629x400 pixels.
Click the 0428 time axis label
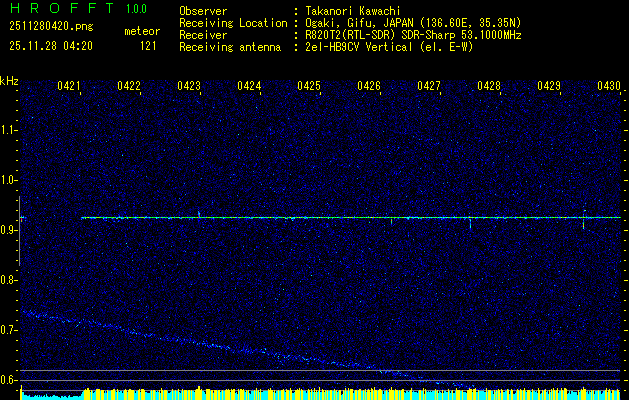pos(489,87)
